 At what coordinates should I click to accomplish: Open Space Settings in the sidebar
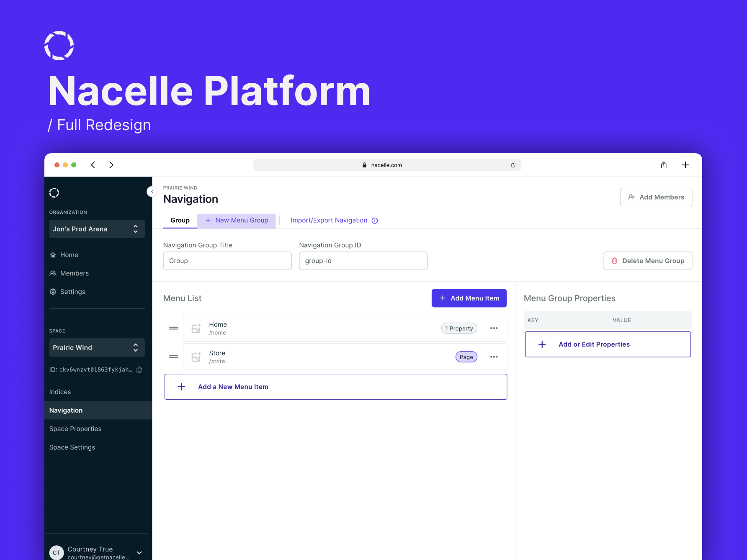[x=72, y=447]
